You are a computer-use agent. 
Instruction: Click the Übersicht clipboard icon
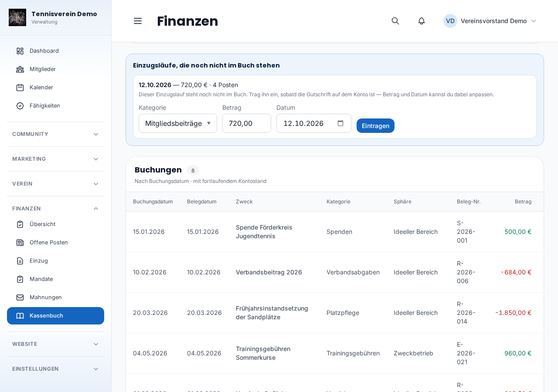(x=20, y=224)
